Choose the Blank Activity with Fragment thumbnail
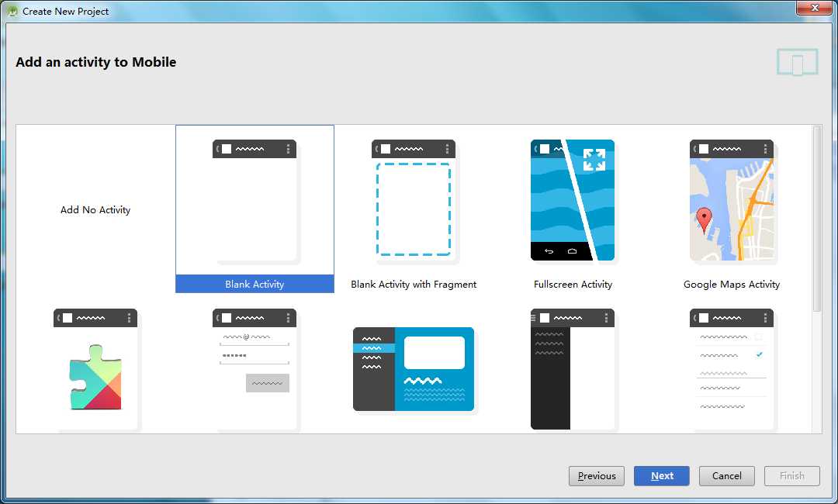The height and width of the screenshot is (504, 838). pyautogui.click(x=414, y=201)
